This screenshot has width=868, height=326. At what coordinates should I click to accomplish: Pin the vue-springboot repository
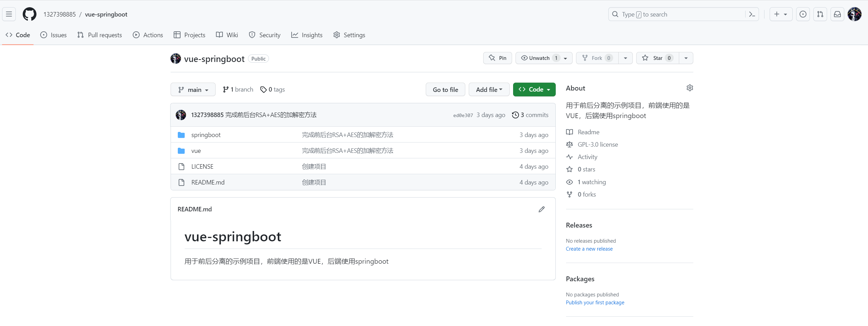point(497,58)
